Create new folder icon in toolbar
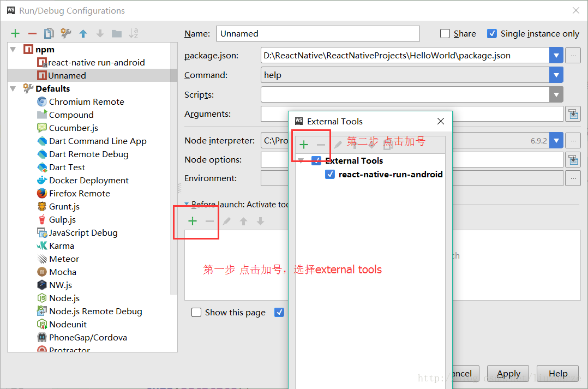 tap(117, 34)
